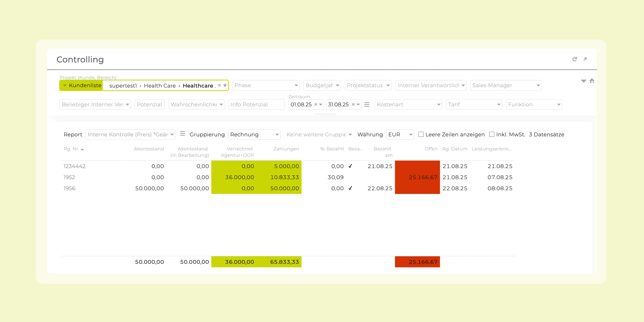Click the home icon beside filters
644x322 pixels.
(592, 81)
